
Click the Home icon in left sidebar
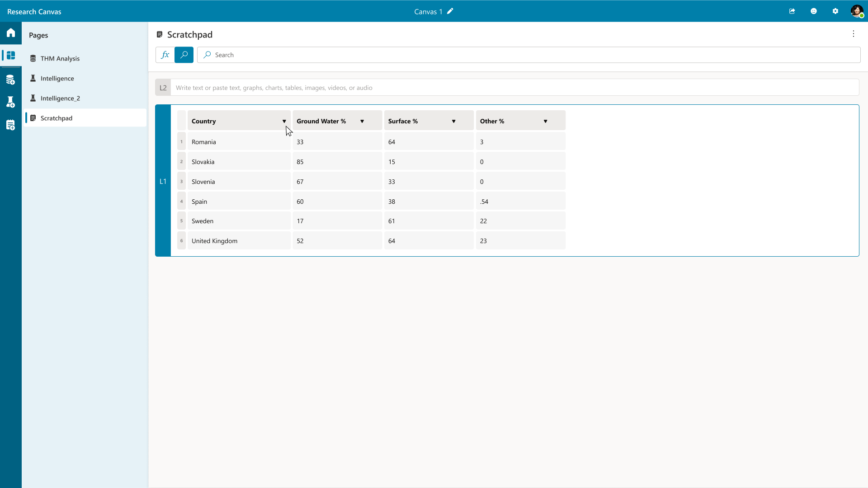[x=11, y=33]
